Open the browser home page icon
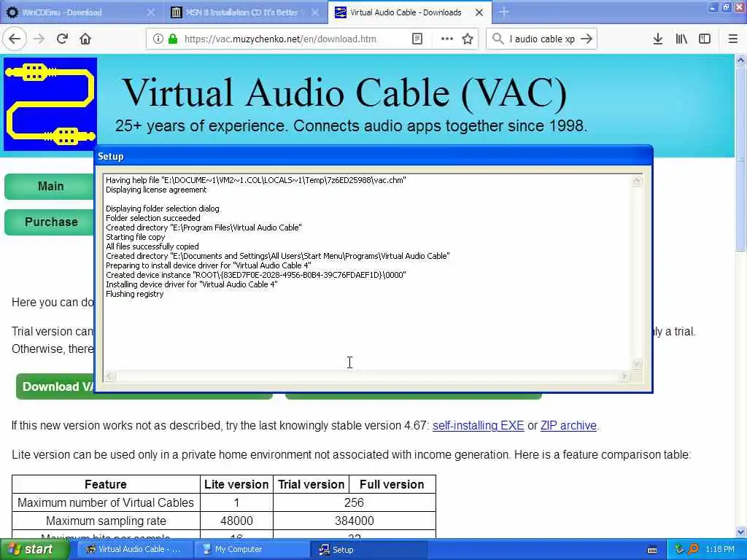The height and width of the screenshot is (560, 747). [85, 39]
